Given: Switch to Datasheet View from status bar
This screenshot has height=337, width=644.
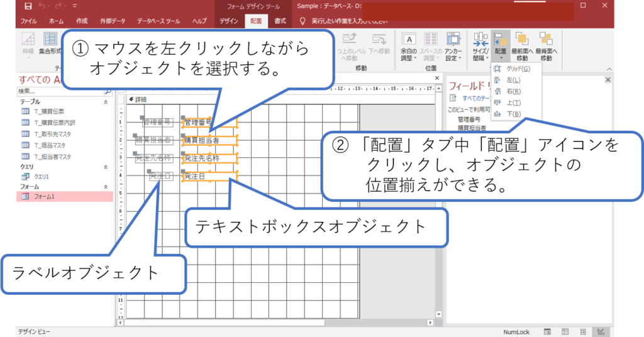Looking at the screenshot, I should coord(565,332).
